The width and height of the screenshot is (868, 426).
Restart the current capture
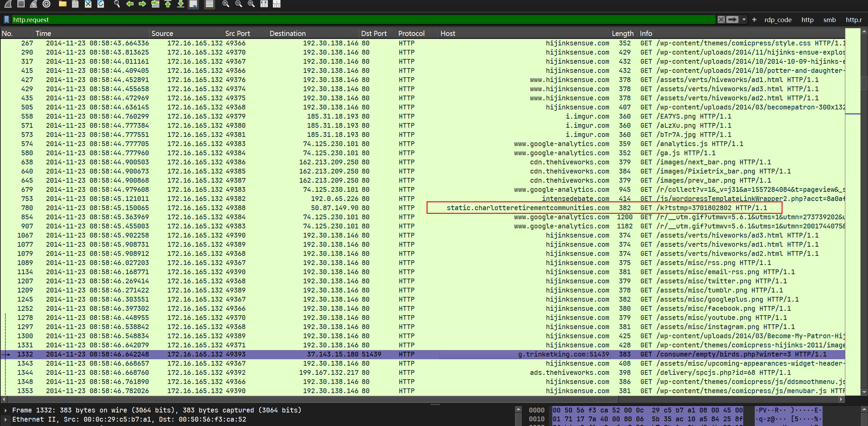pyautogui.click(x=34, y=4)
